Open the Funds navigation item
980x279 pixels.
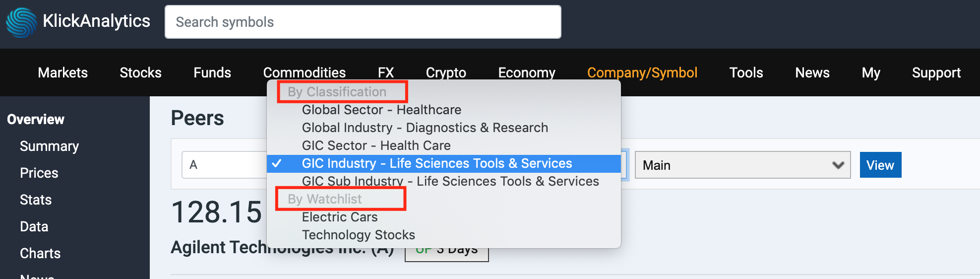pos(212,72)
